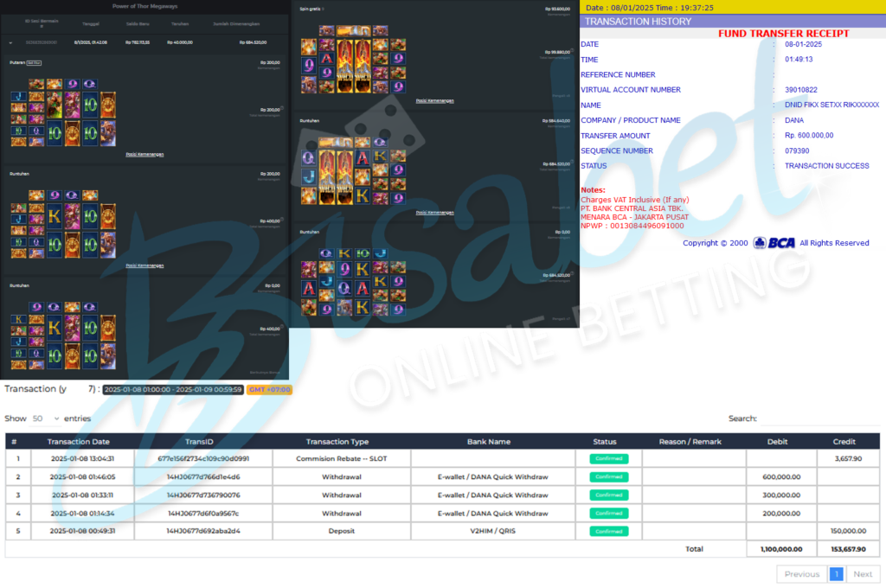Click the info icon beside Spin gratis
Image resolution: width=886 pixels, height=588 pixels.
coord(324,9)
